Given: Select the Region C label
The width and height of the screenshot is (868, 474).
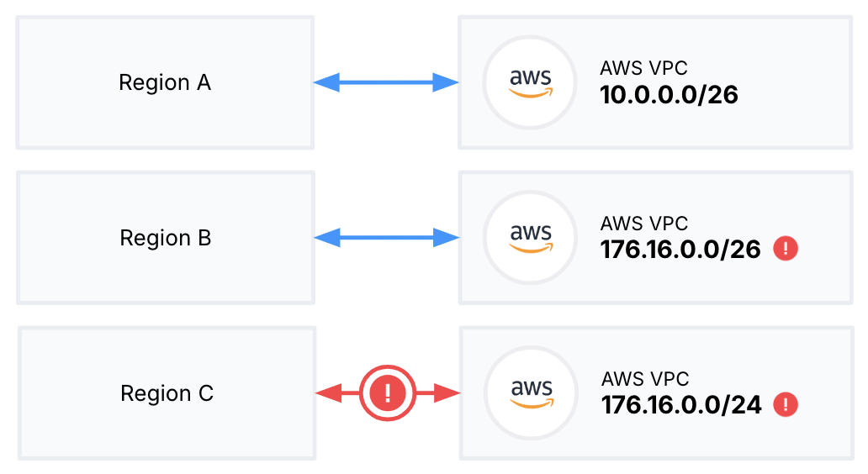Looking at the screenshot, I should [x=167, y=393].
